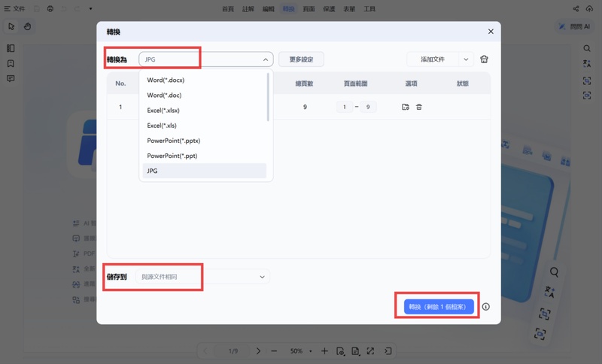Image resolution: width=602 pixels, height=364 pixels.
Task: Click the search icon in right sidebar
Action: point(587,48)
